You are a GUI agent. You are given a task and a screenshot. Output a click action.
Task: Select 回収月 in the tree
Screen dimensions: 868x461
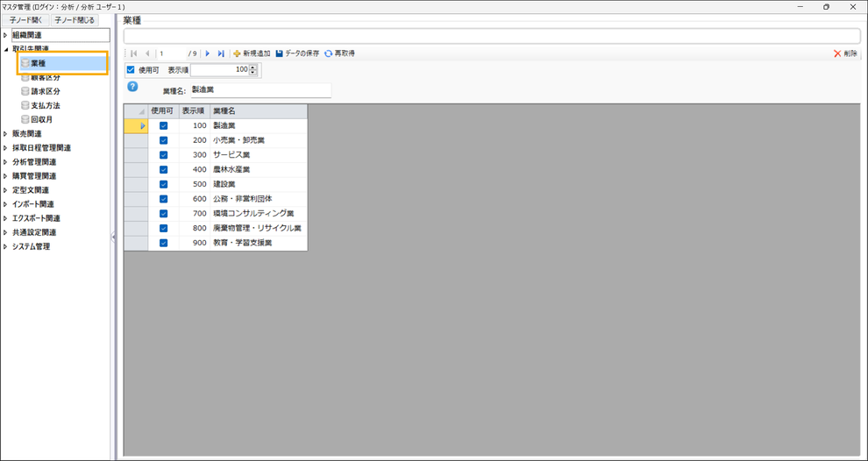(41, 119)
